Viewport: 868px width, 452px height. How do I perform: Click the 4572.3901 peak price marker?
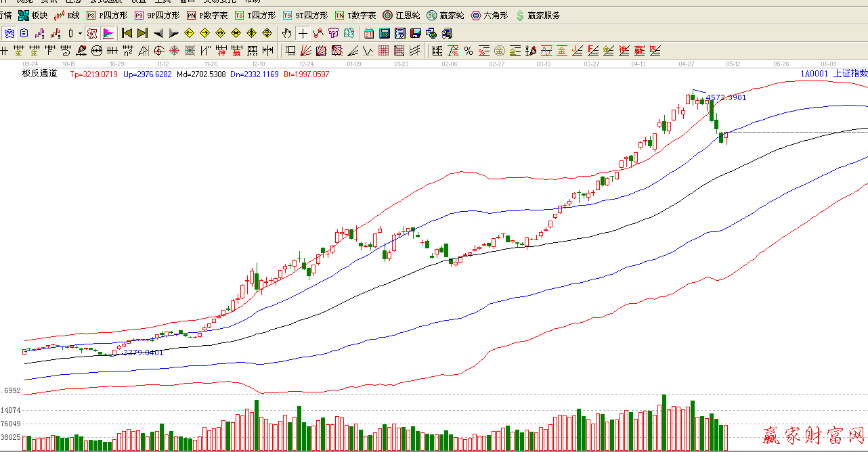click(726, 97)
